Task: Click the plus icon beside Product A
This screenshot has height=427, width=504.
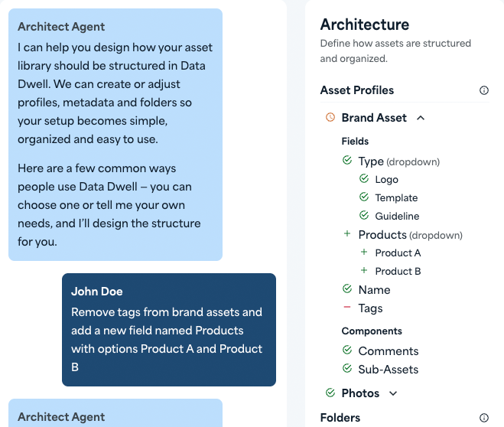Action: pos(364,253)
